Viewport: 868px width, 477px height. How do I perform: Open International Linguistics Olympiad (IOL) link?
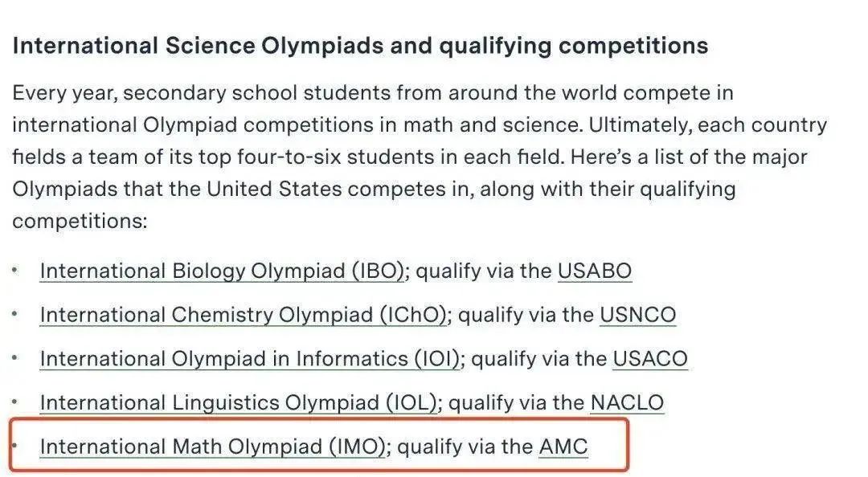tap(239, 403)
